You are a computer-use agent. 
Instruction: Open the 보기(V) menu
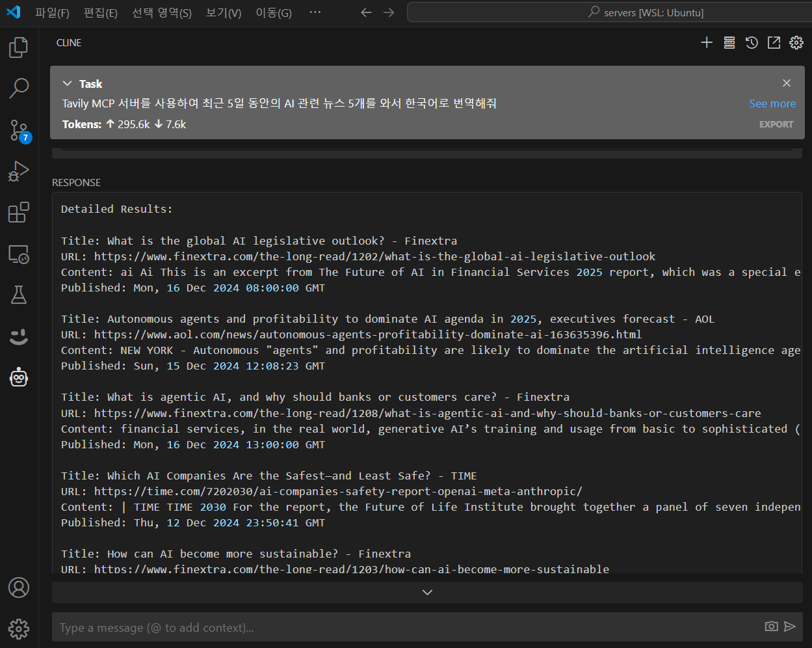pos(224,13)
